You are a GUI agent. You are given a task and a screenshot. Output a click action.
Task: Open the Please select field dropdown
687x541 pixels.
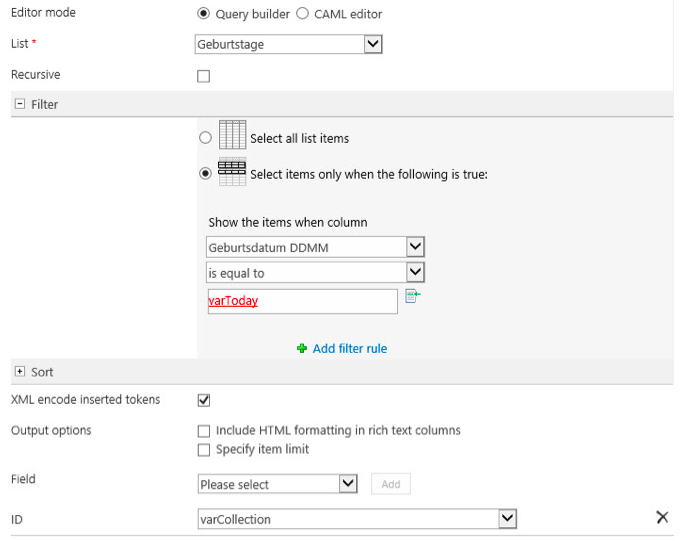[278, 484]
